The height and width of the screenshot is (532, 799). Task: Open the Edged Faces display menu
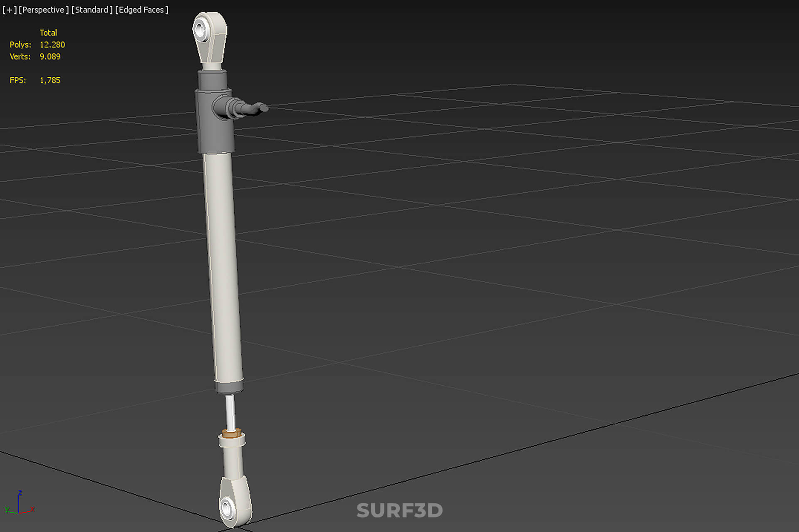coord(142,10)
